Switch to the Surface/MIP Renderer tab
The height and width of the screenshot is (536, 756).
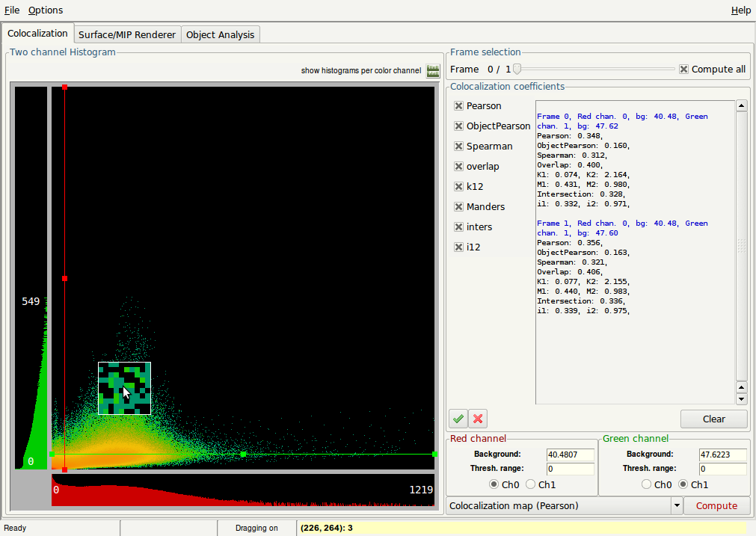127,34
